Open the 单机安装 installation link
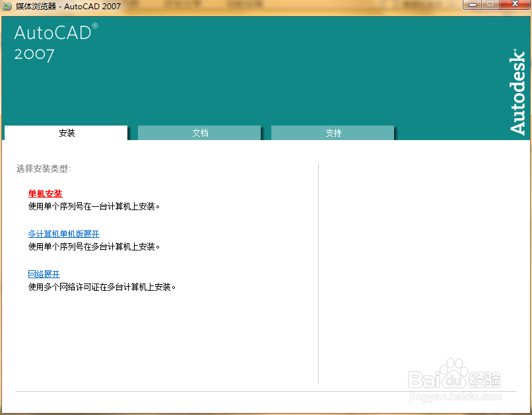The image size is (532, 415). [44, 194]
